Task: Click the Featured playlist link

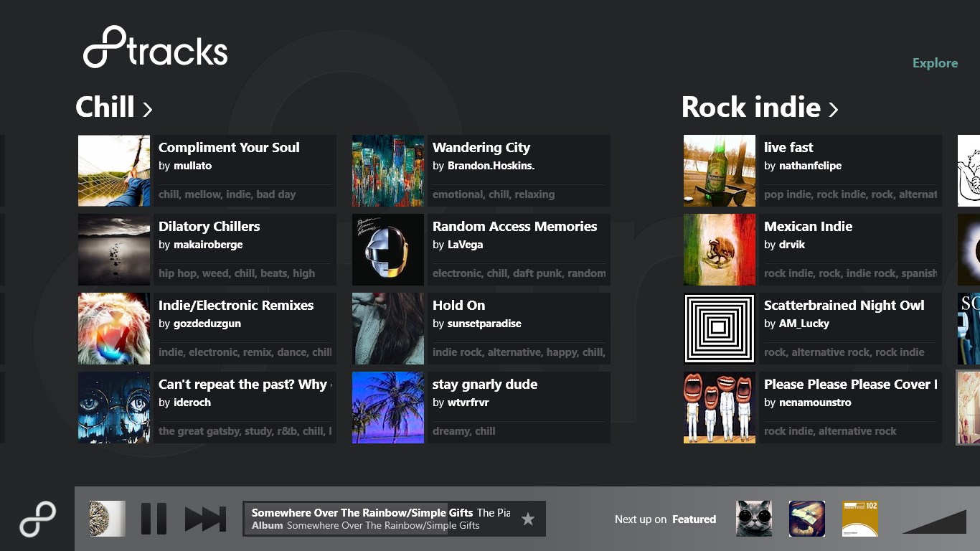Action: click(x=694, y=519)
